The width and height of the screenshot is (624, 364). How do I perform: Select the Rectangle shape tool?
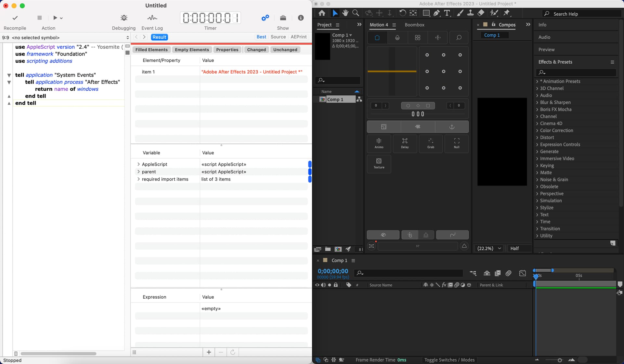click(x=426, y=13)
